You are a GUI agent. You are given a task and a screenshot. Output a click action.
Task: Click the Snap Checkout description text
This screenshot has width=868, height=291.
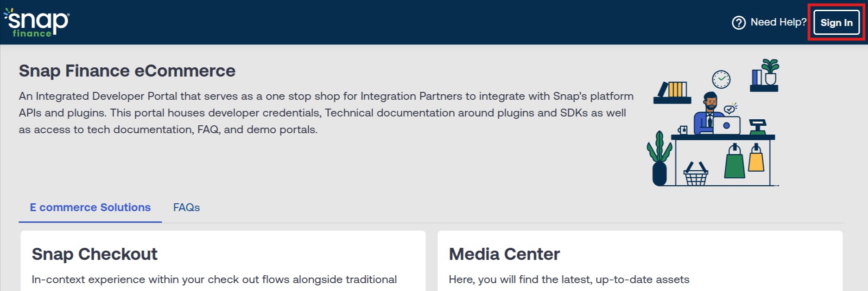pos(214,279)
